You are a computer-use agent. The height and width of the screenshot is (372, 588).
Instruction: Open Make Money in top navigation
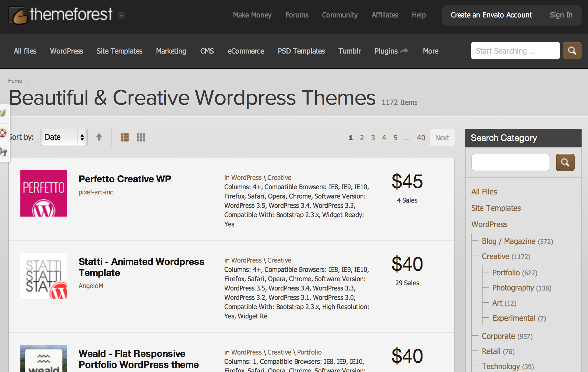(252, 15)
